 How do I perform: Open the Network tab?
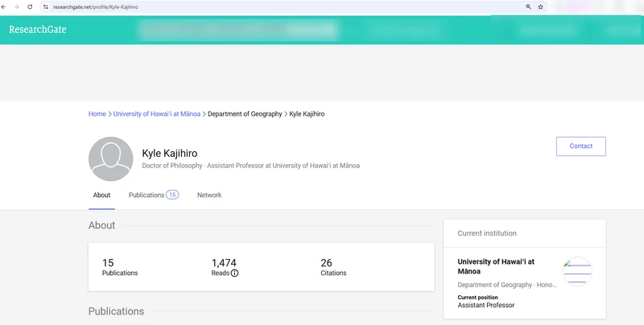tap(209, 195)
